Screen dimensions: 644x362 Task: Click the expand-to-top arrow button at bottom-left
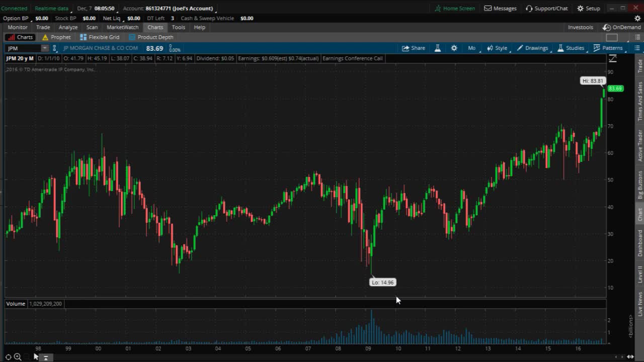[x=45, y=357]
